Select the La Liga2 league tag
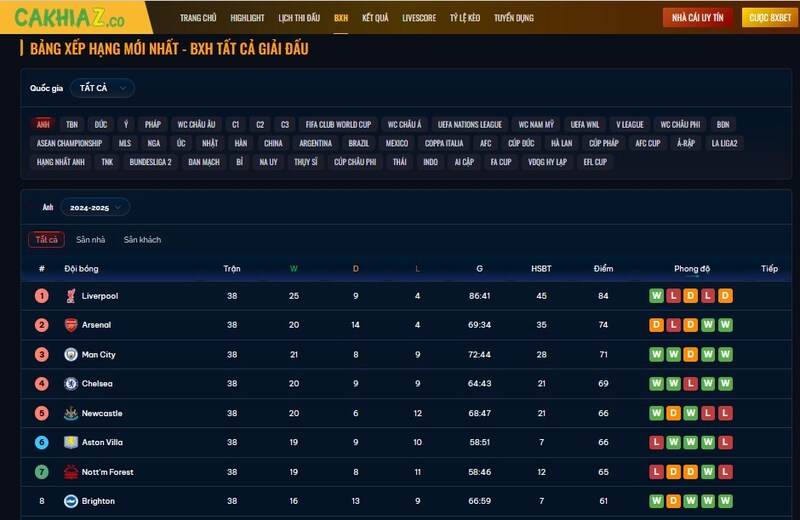The width and height of the screenshot is (800, 520). 724,143
